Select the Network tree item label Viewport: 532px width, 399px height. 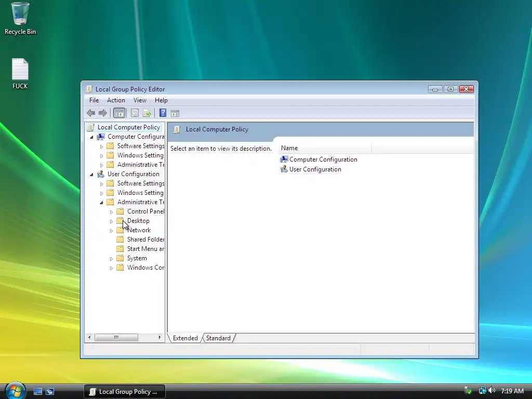pos(139,230)
